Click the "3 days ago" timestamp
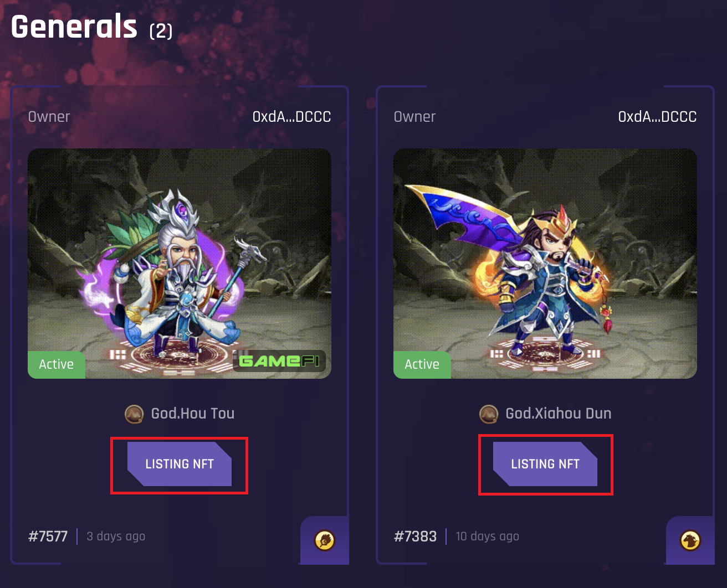This screenshot has width=727, height=588. [116, 536]
